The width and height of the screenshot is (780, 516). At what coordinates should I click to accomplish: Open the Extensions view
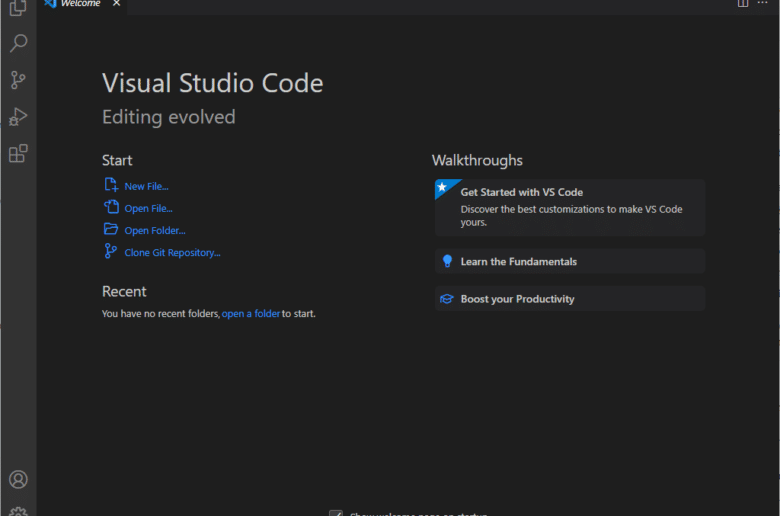coord(18,153)
